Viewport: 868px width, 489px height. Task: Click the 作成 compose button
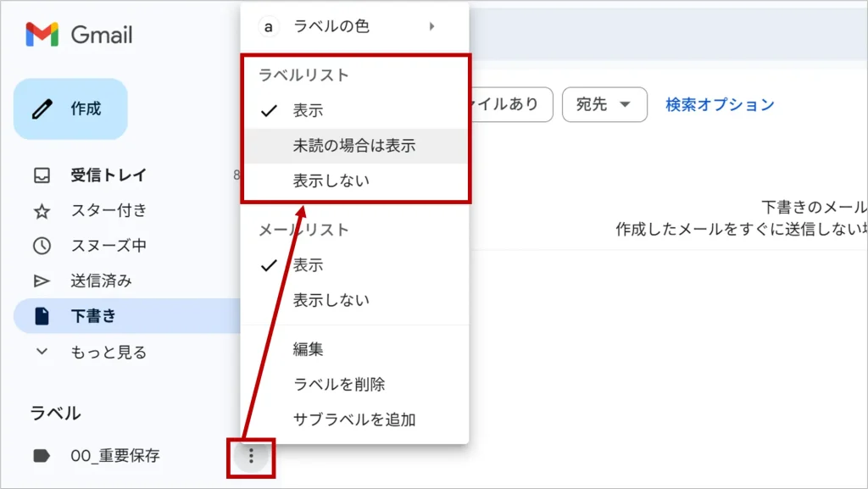point(70,108)
